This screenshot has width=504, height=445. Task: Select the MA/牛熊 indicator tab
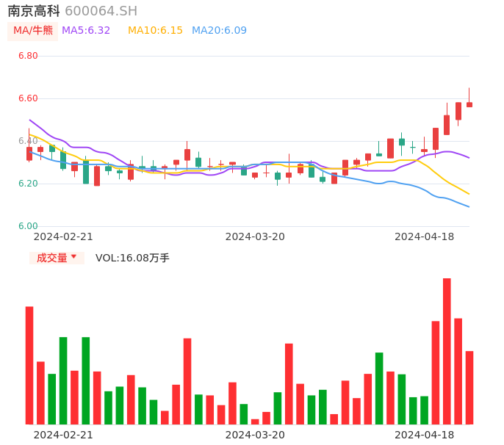(x=33, y=31)
